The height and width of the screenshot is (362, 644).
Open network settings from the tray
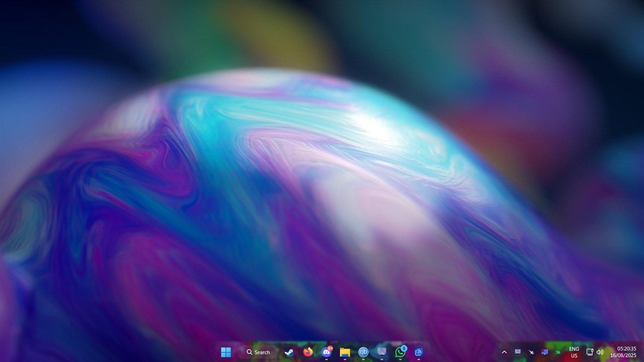pyautogui.click(x=589, y=352)
